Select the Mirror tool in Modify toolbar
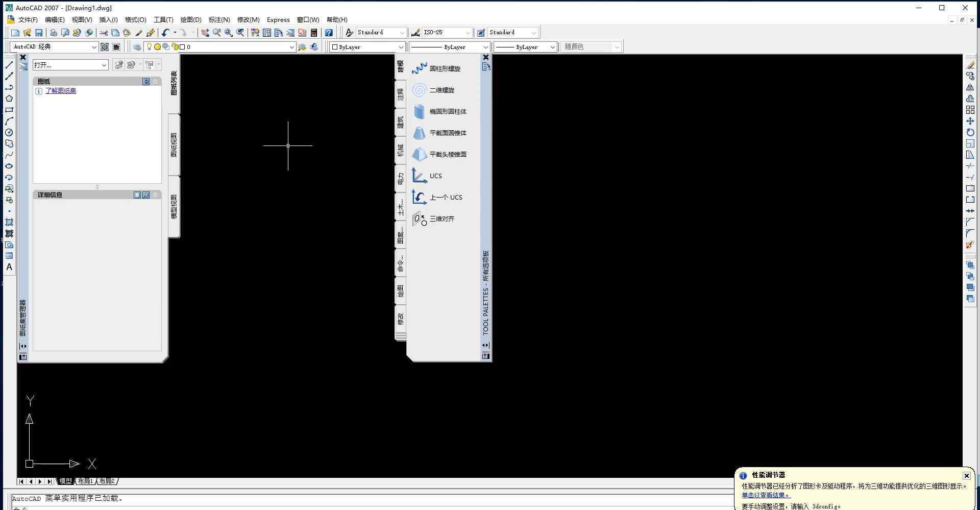The image size is (980, 510). 970,87
